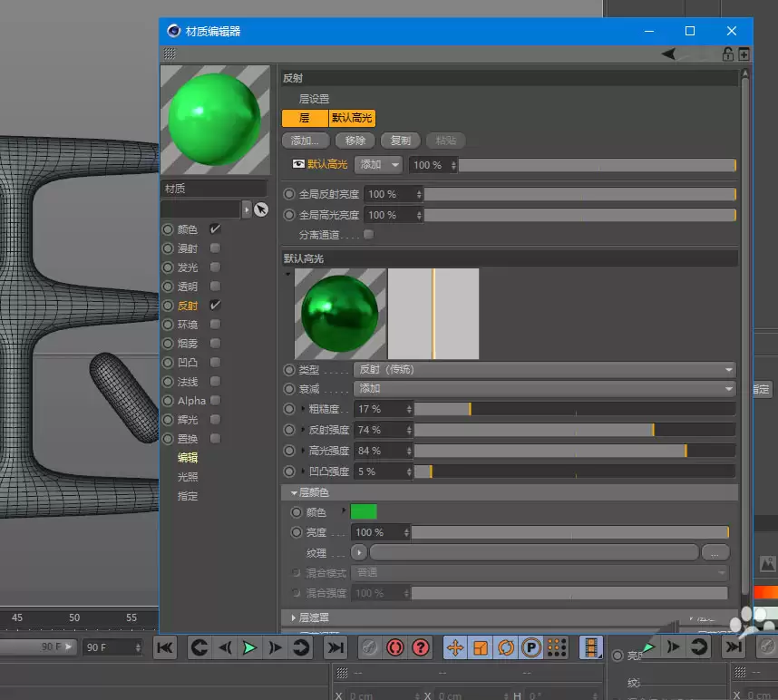Open help via the red question mark icon
This screenshot has height=700, width=778.
point(418,647)
